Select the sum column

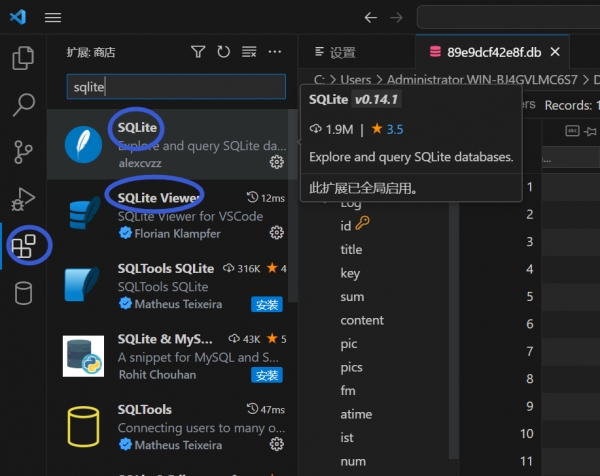[352, 297]
